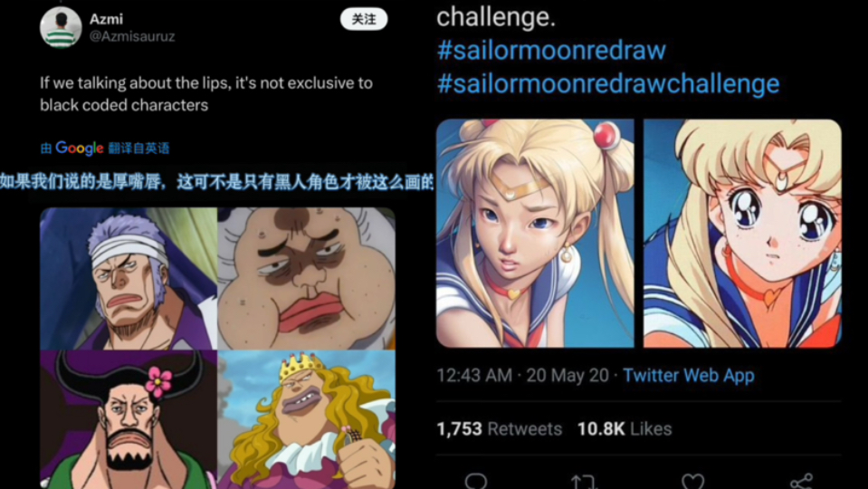Open the crowned blonde character image
This screenshot has width=868, height=489.
click(307, 420)
